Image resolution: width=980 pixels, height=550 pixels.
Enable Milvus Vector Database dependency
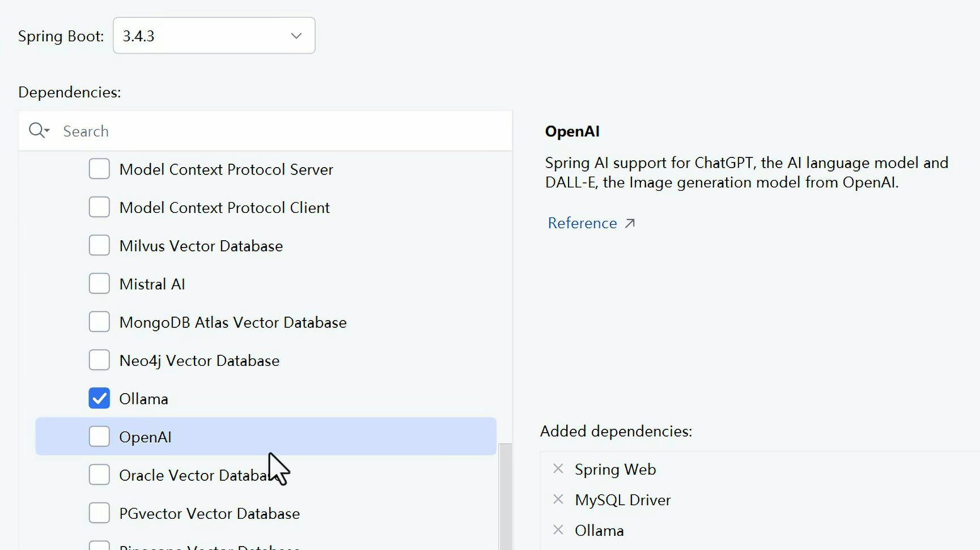[x=99, y=246]
